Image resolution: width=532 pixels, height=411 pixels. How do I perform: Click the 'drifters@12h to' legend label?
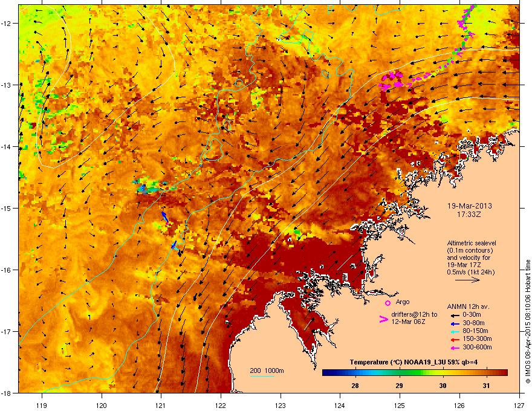pyautogui.click(x=414, y=315)
